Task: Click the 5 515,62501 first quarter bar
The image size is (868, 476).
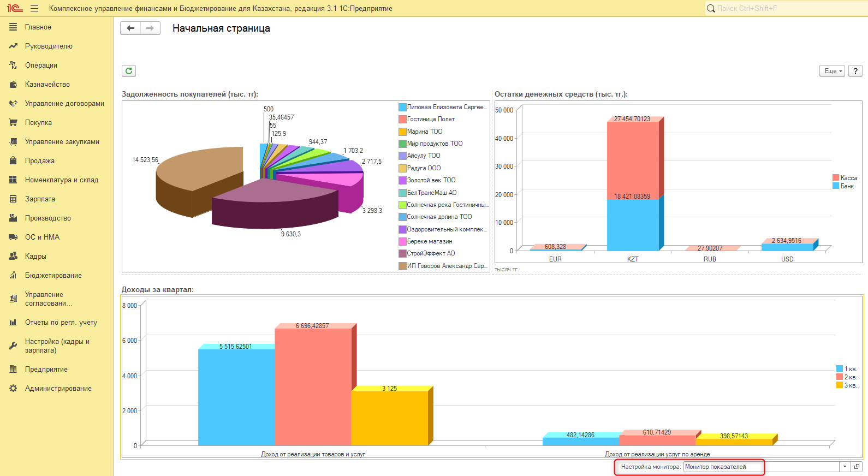Action: point(236,397)
